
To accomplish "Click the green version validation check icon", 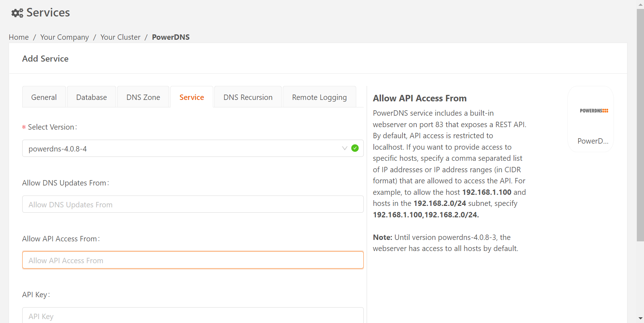I will (355, 148).
